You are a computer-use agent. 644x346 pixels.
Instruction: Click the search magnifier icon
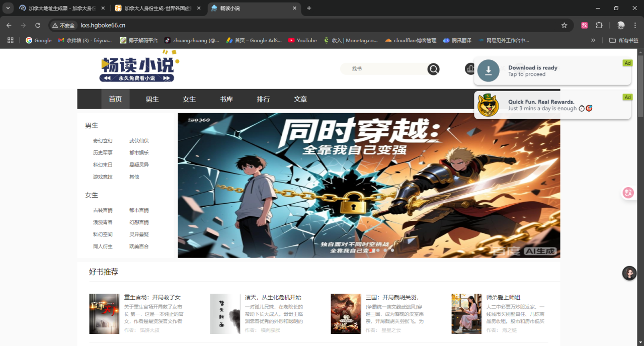point(433,69)
